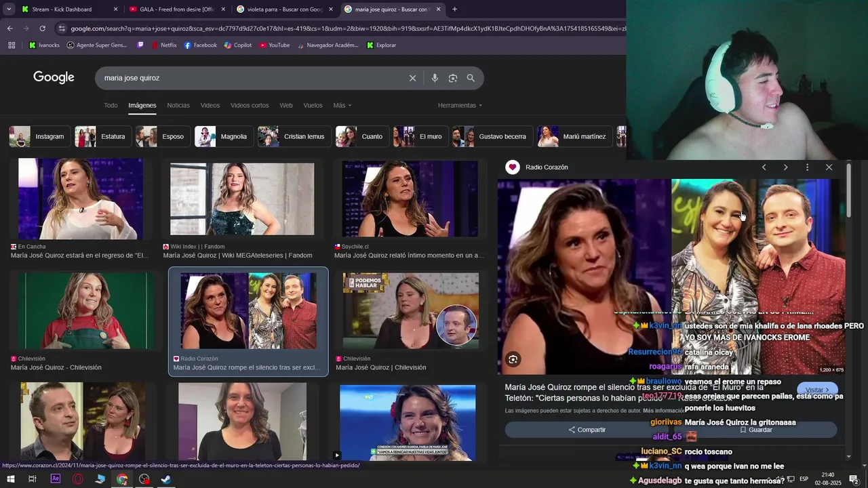
Task: Switch to the violeta parra browser tab
Action: 285,9
